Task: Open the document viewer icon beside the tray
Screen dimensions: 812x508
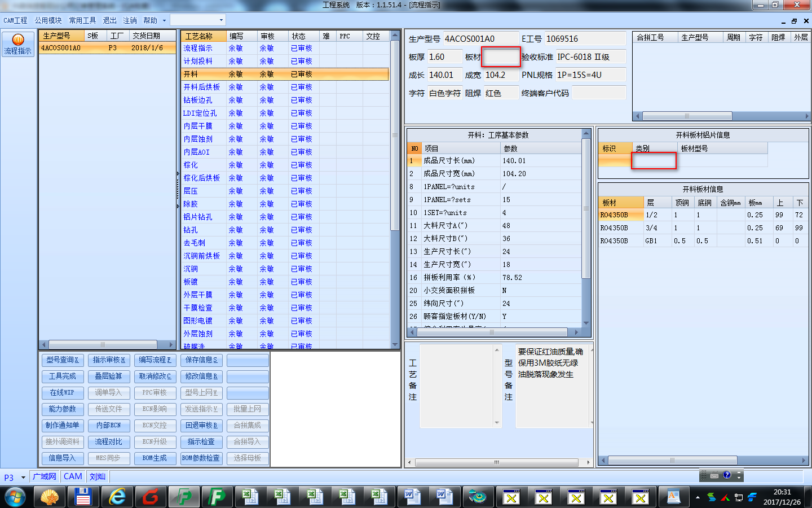Action: (673, 497)
